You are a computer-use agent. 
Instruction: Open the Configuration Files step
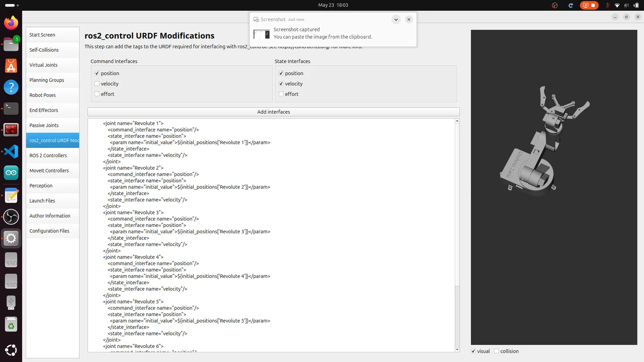pyautogui.click(x=53, y=231)
